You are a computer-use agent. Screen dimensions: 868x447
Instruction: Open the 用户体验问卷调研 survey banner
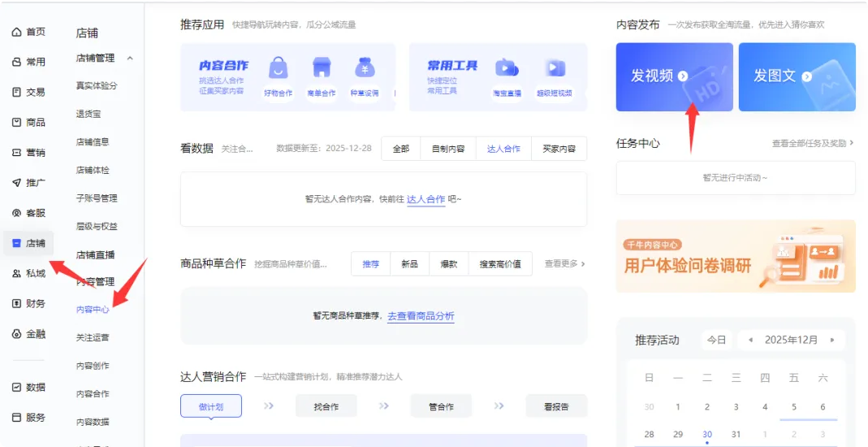click(x=736, y=256)
